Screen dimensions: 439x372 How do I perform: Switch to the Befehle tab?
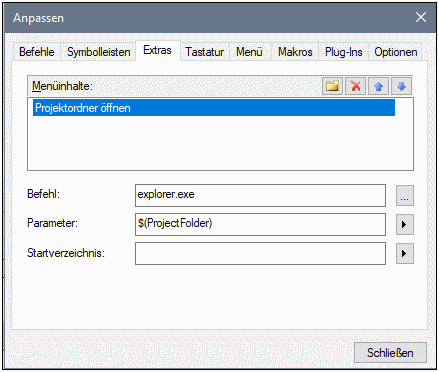[x=37, y=52]
